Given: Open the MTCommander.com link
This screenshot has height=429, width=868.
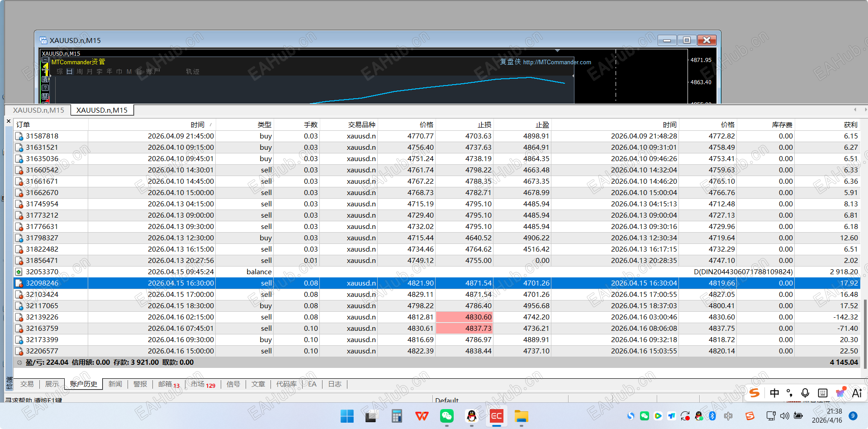Looking at the screenshot, I should 557,62.
